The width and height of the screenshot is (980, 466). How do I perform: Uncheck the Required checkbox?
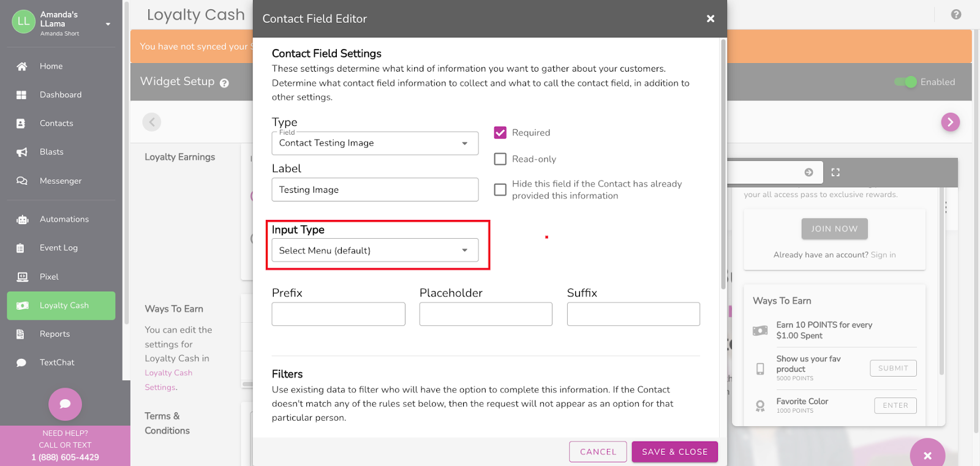click(x=500, y=132)
